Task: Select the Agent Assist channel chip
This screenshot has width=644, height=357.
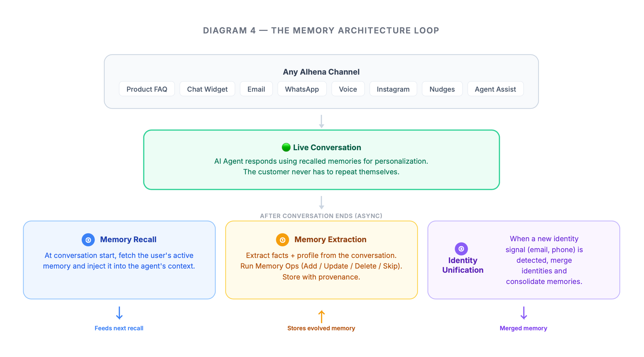Action: [495, 89]
